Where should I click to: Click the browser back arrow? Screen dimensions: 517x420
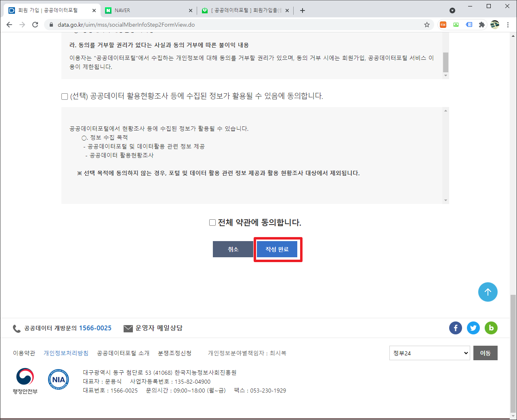[9, 25]
